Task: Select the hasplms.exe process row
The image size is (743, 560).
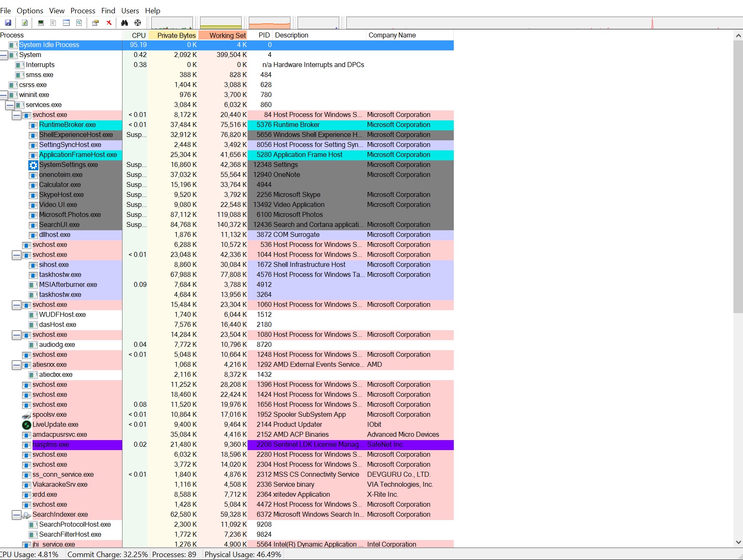Action: (x=51, y=445)
